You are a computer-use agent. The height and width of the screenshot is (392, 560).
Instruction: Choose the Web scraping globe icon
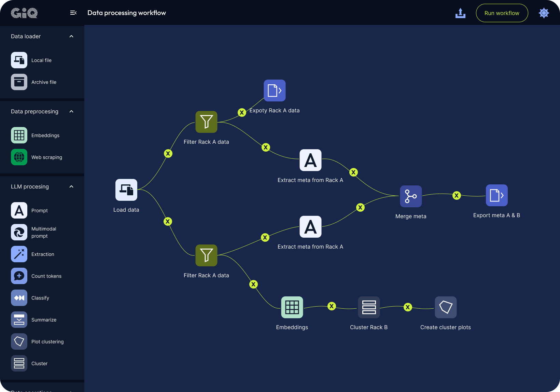19,157
